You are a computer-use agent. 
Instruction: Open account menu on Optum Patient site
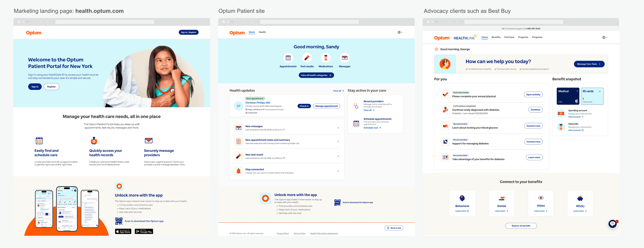pyautogui.click(x=400, y=32)
